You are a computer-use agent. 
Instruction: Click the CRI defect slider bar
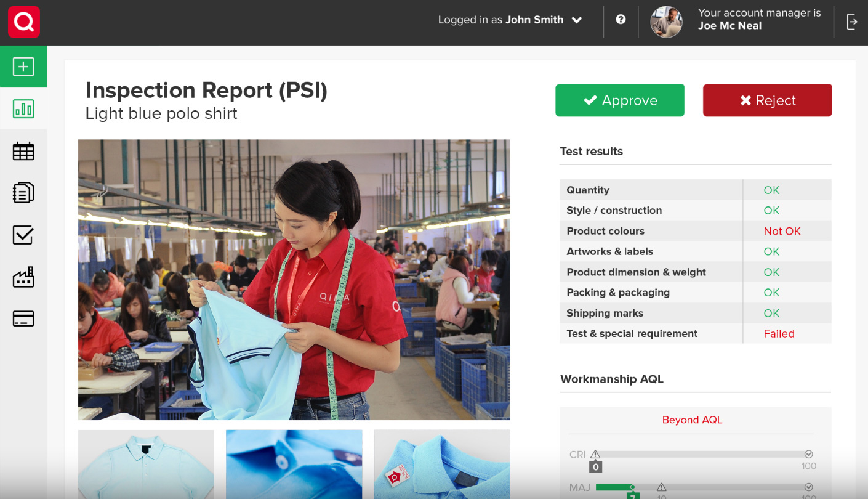point(701,455)
